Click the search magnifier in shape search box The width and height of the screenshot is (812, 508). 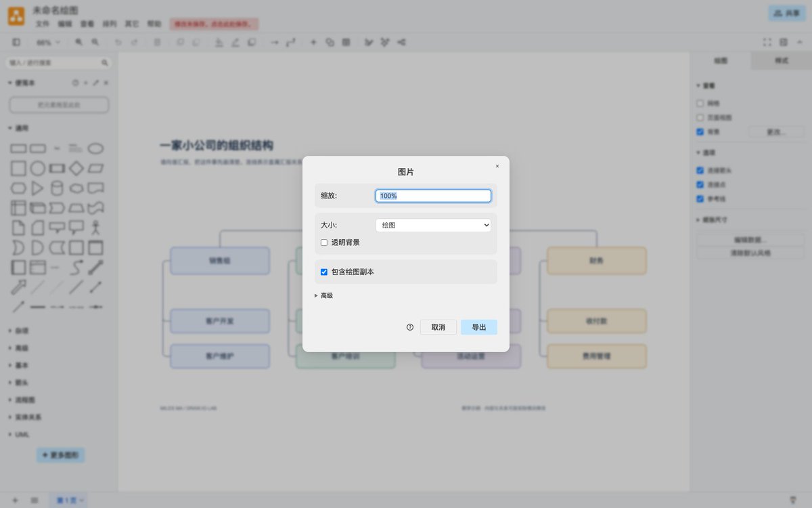coord(104,62)
